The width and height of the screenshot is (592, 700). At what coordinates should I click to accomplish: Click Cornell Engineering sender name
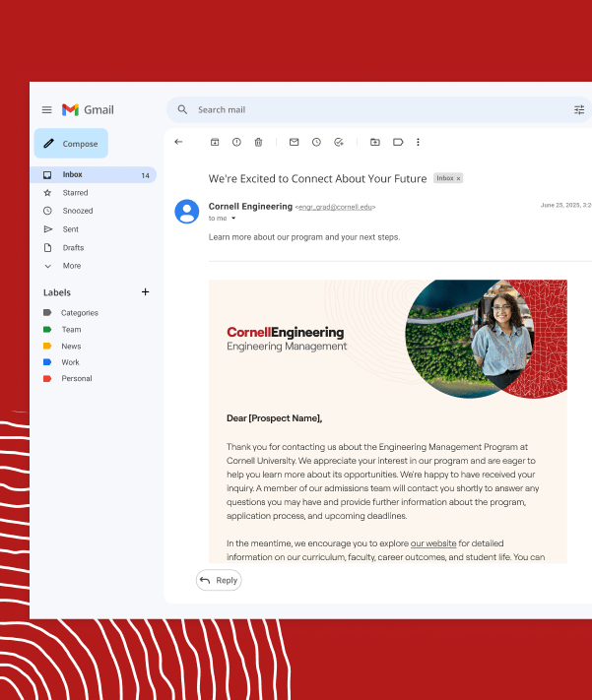(250, 206)
